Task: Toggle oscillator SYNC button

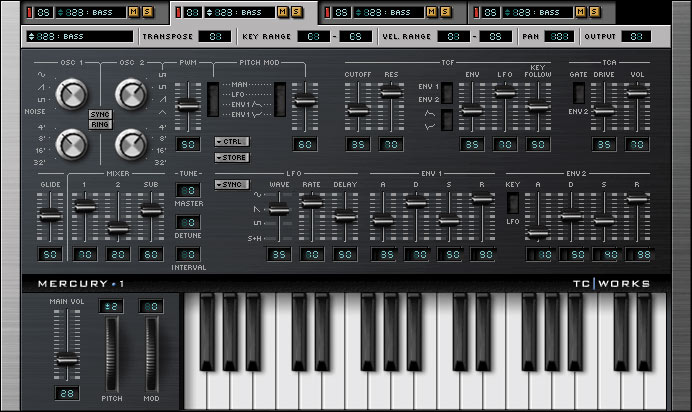Action: click(100, 115)
